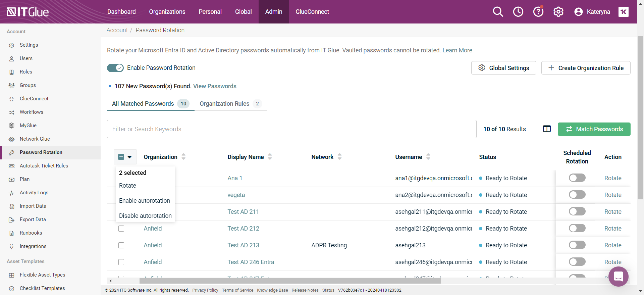Open the gear settings icon in header

coord(558,12)
